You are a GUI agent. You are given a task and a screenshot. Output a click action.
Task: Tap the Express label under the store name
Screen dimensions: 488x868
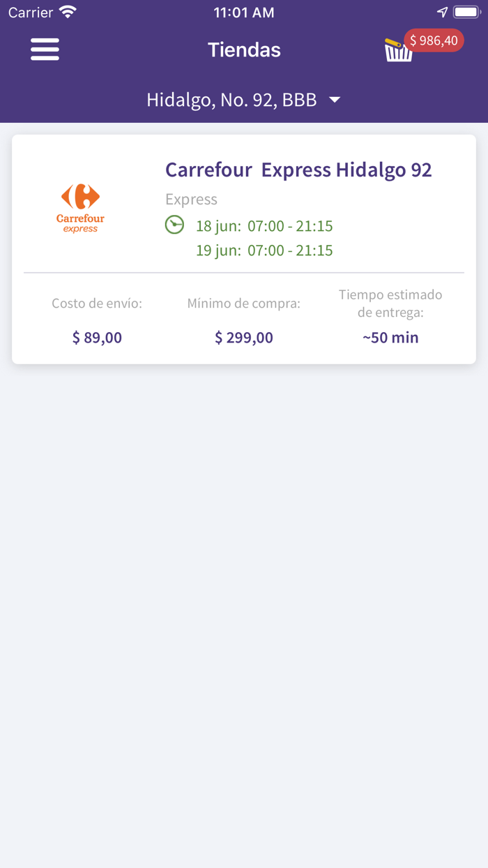point(191,199)
